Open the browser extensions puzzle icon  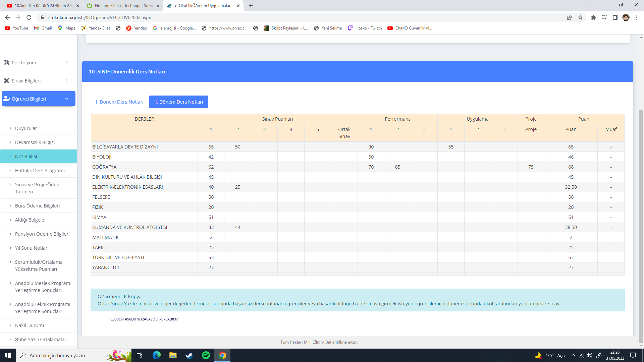(593, 17)
